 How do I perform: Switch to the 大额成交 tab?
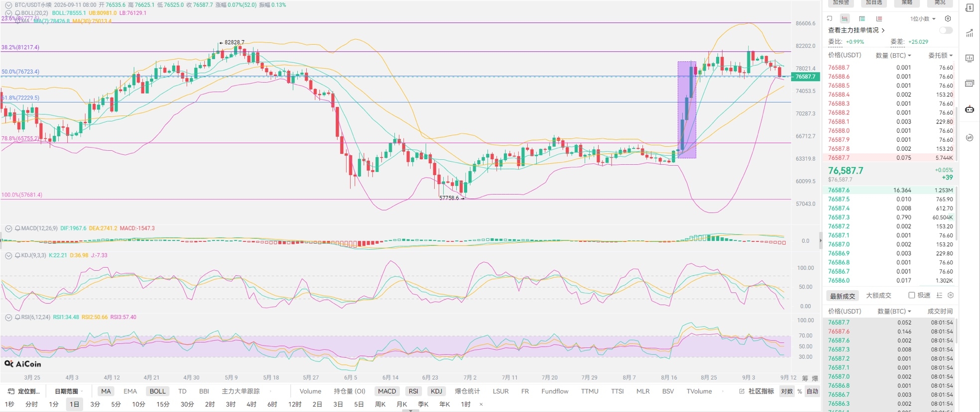[x=878, y=296]
